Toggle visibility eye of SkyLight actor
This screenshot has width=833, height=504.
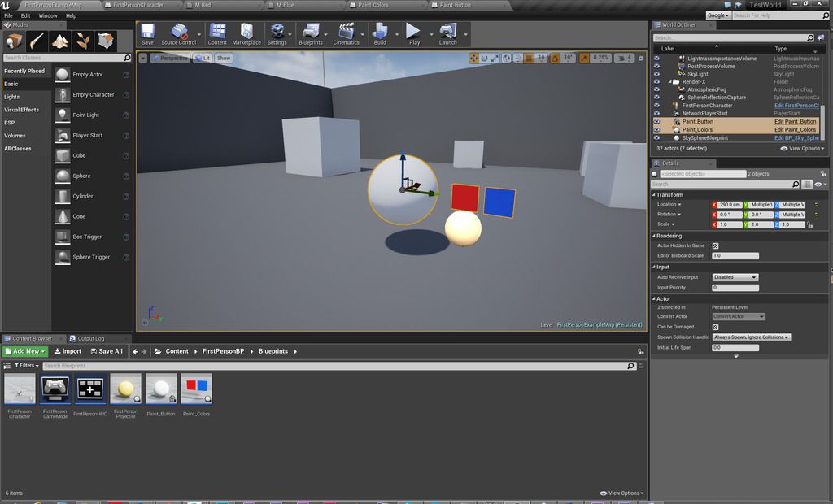coord(656,74)
